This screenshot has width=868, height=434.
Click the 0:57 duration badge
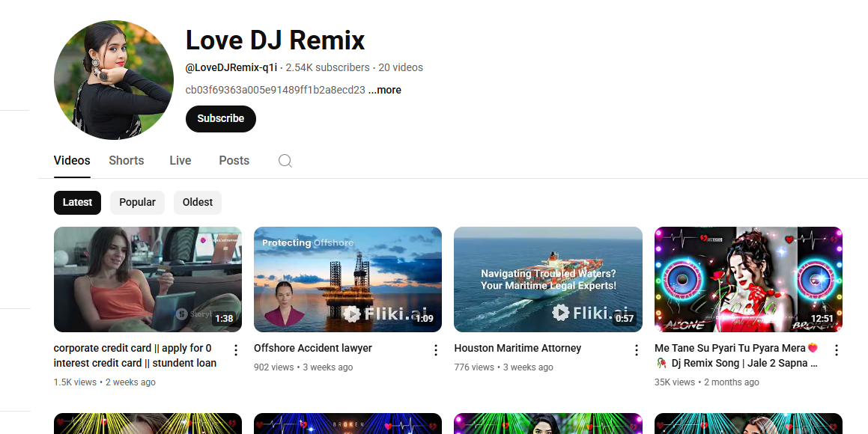click(625, 319)
